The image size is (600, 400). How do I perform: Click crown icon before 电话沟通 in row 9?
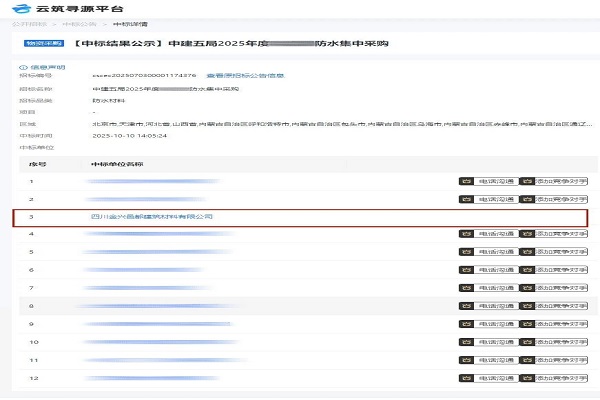point(466,324)
